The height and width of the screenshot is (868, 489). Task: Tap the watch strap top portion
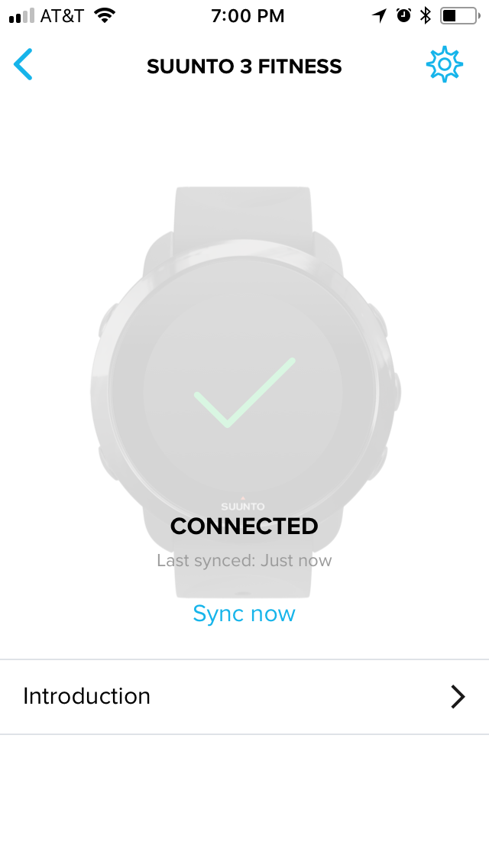point(242,213)
